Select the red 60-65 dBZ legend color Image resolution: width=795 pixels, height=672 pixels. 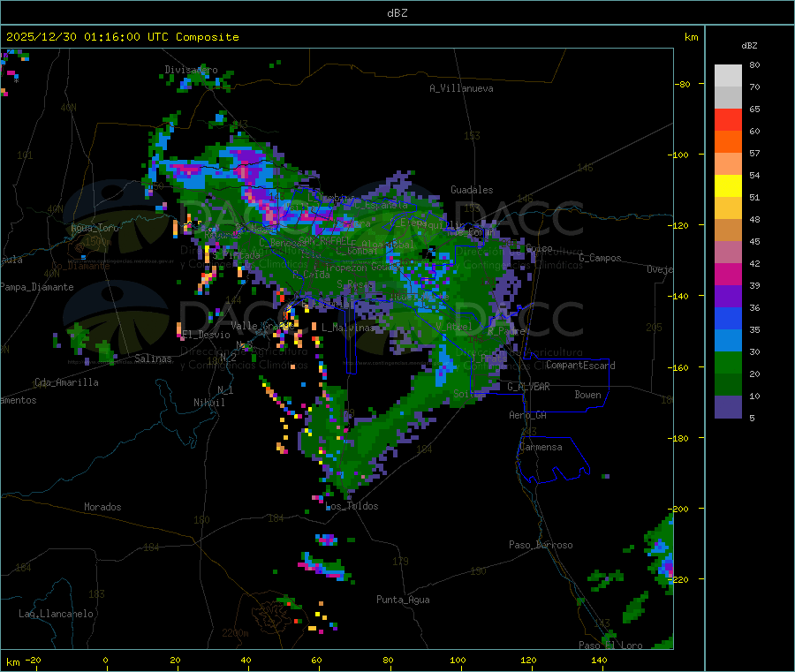pos(728,119)
